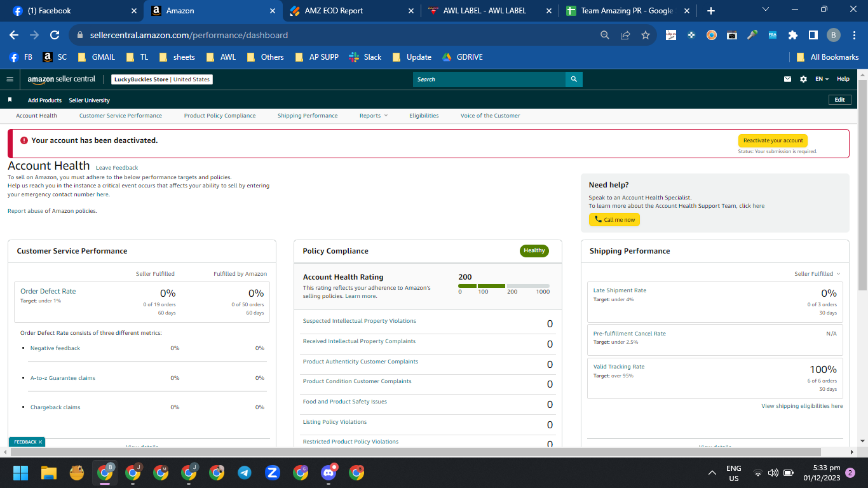This screenshot has height=488, width=868.
Task: Bookmark this page with the star icon
Action: (646, 35)
